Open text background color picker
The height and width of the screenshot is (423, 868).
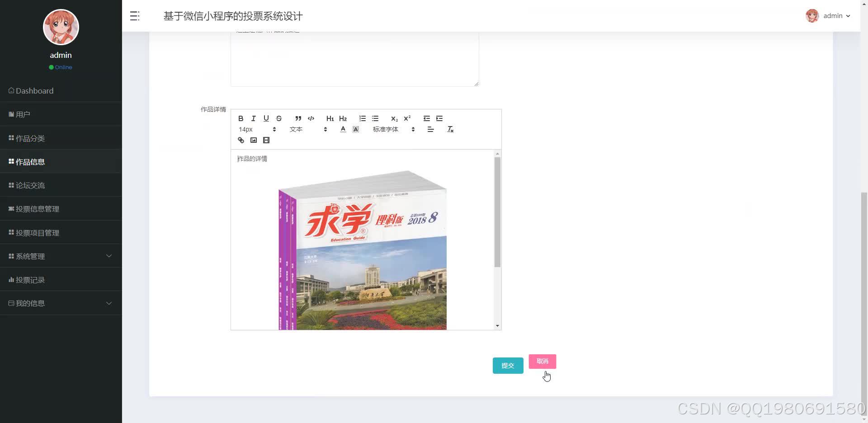(x=356, y=129)
